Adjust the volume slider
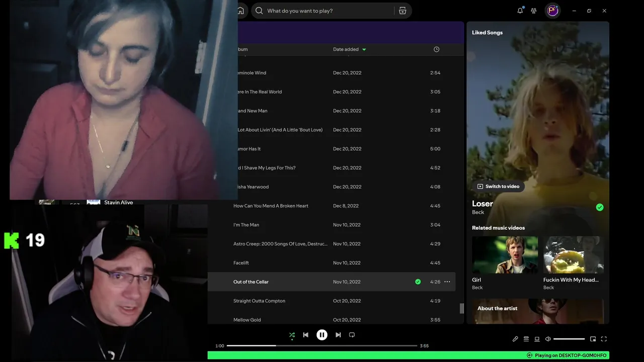This screenshot has width=644, height=362. click(x=569, y=339)
